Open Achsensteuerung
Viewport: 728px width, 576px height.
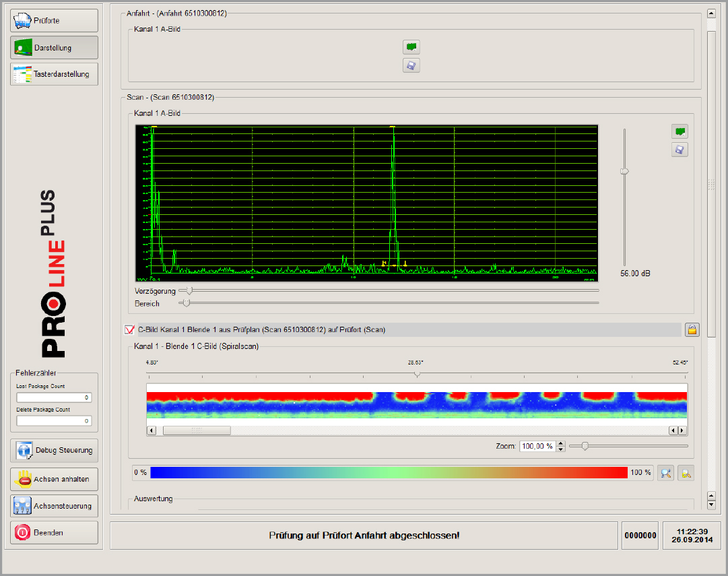[54, 506]
